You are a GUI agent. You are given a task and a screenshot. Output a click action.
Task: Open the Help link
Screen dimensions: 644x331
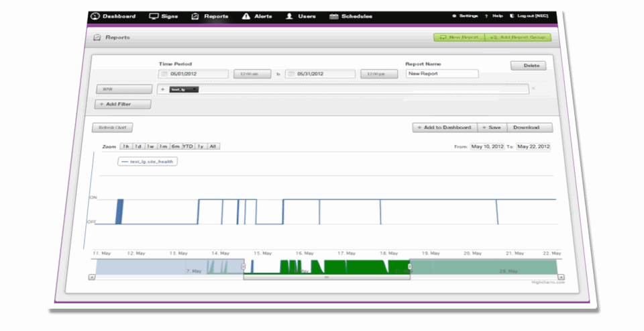[x=494, y=16]
